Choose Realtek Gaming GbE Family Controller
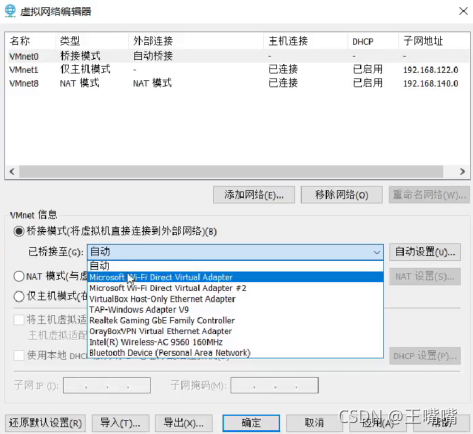This screenshot has width=473, height=434. coord(235,320)
